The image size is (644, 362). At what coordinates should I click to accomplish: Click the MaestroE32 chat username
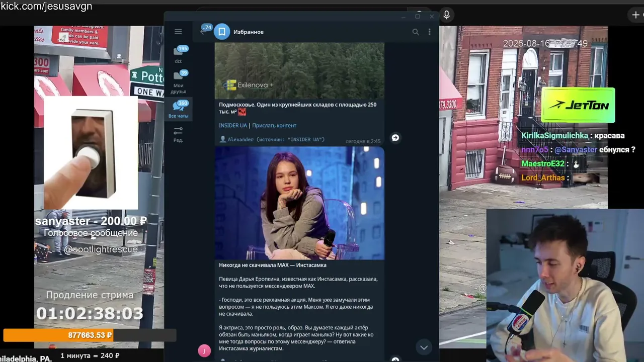pyautogui.click(x=543, y=164)
